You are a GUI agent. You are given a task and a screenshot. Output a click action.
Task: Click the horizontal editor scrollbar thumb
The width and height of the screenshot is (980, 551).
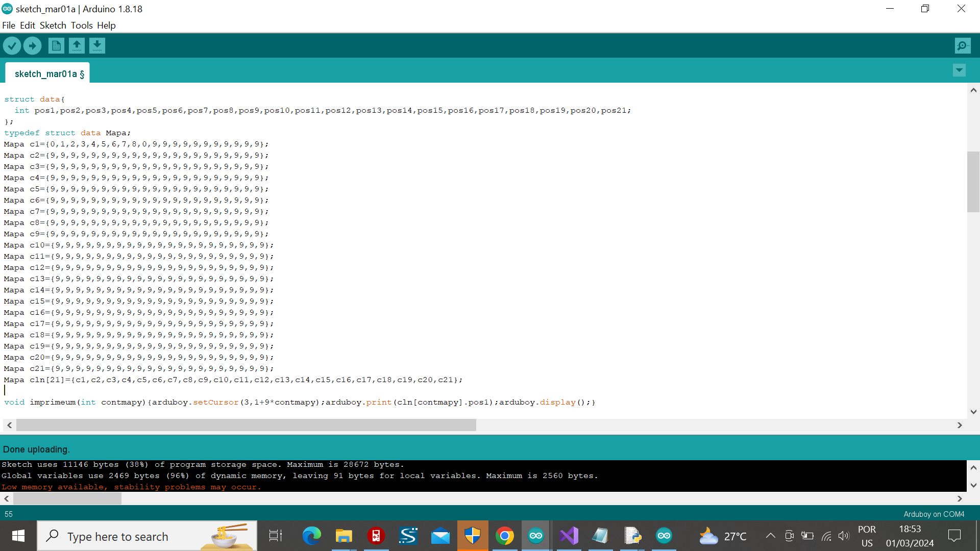point(245,425)
